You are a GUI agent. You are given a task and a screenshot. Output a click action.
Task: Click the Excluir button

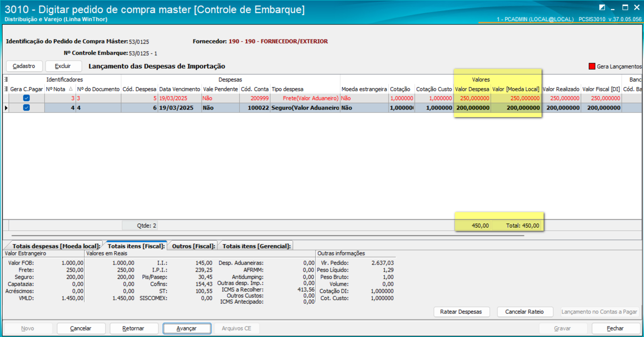(x=63, y=66)
